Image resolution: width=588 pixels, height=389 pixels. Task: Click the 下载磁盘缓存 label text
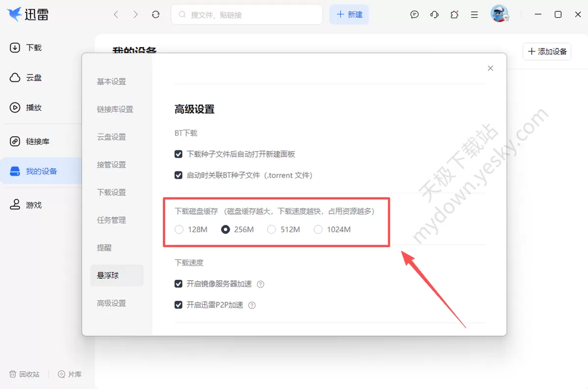pos(196,211)
